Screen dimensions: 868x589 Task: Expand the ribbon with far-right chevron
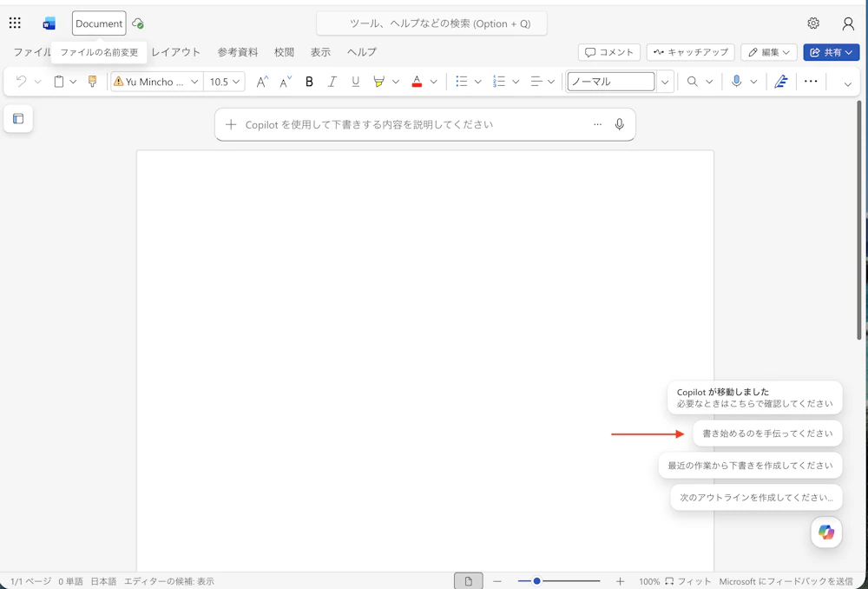(847, 84)
